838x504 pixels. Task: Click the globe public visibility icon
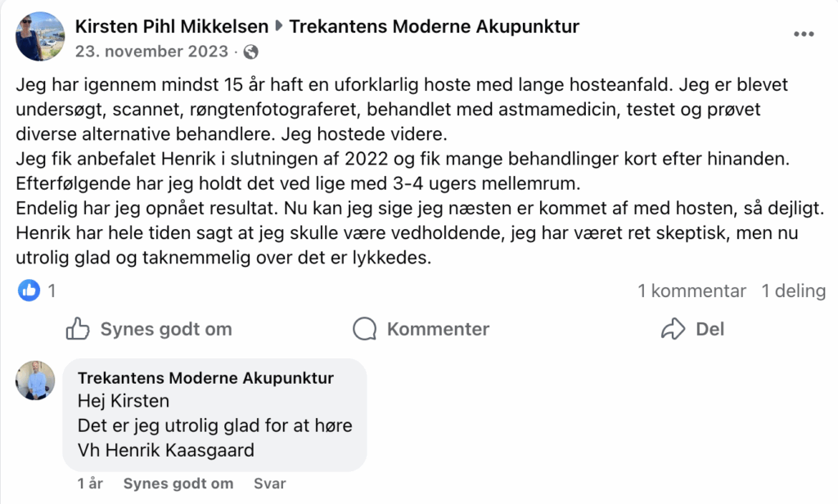point(251,52)
